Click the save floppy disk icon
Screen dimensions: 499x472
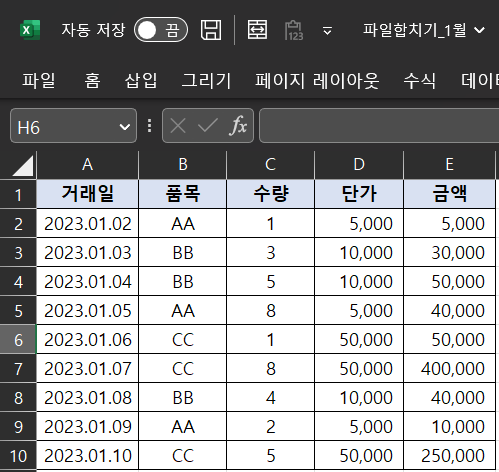pyautogui.click(x=211, y=30)
